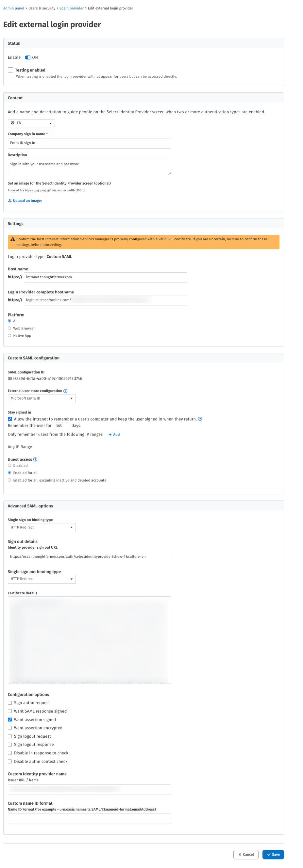Click the Guest access help icon

point(35,459)
